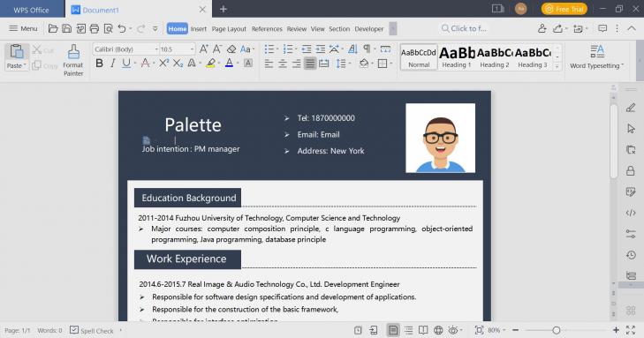Switch to the Review tab
The width and height of the screenshot is (644, 338).
click(x=297, y=29)
